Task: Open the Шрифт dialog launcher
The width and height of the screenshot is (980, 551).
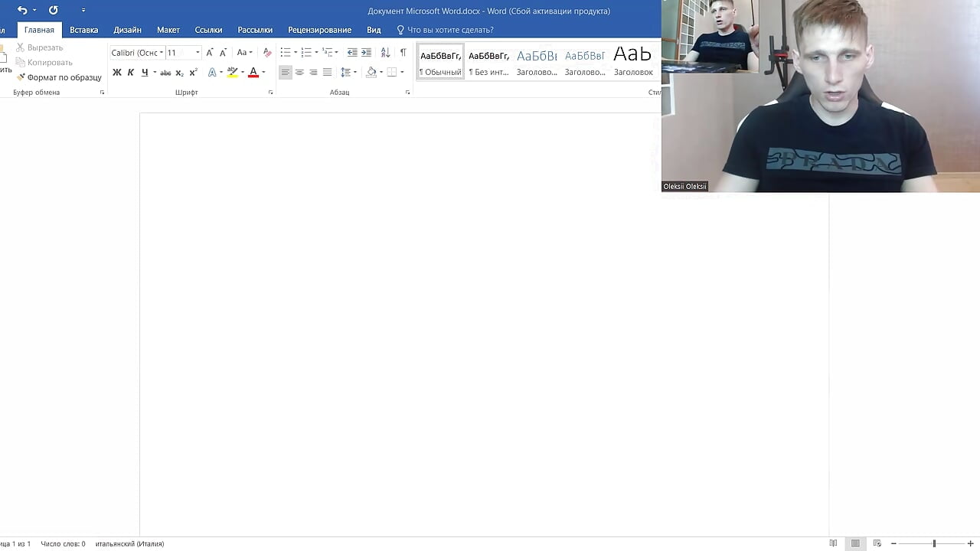Action: click(270, 93)
